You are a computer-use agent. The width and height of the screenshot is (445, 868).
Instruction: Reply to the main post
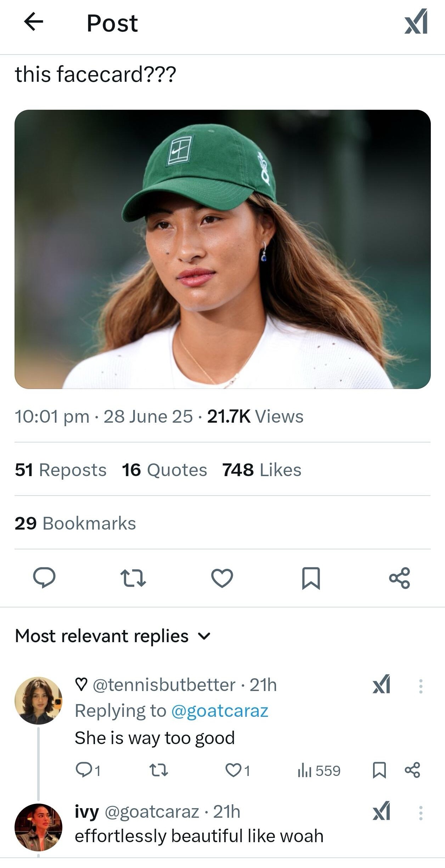44,578
